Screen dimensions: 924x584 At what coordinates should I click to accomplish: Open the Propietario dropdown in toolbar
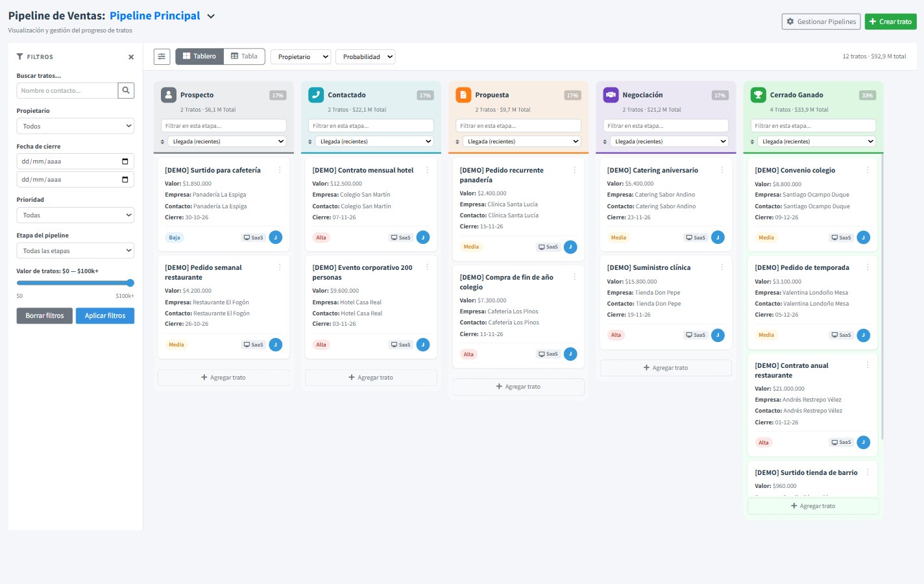[x=300, y=56]
